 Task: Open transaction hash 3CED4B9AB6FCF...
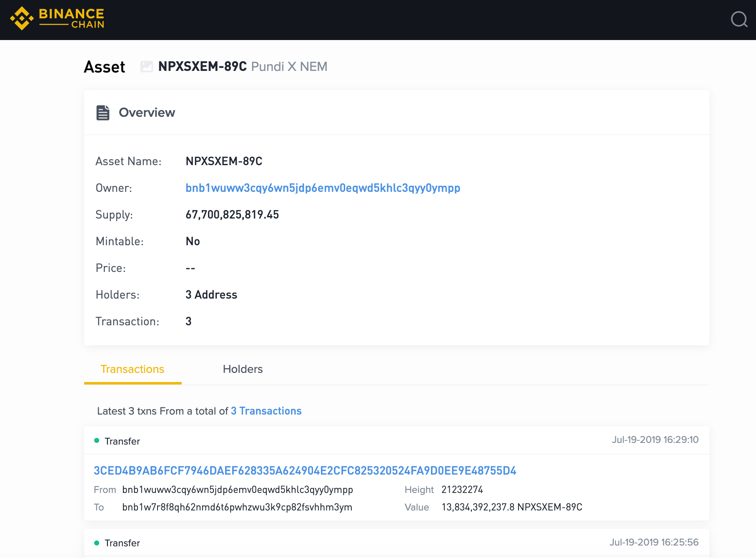click(305, 471)
